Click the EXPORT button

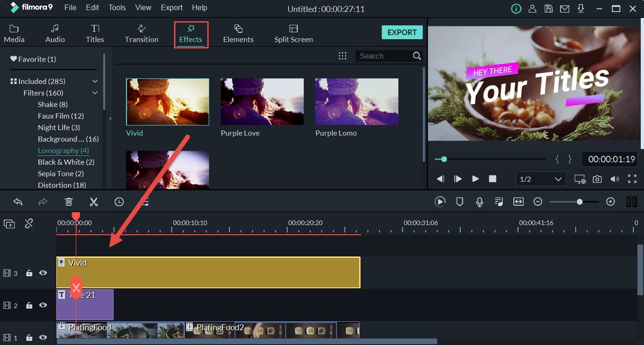402,32
